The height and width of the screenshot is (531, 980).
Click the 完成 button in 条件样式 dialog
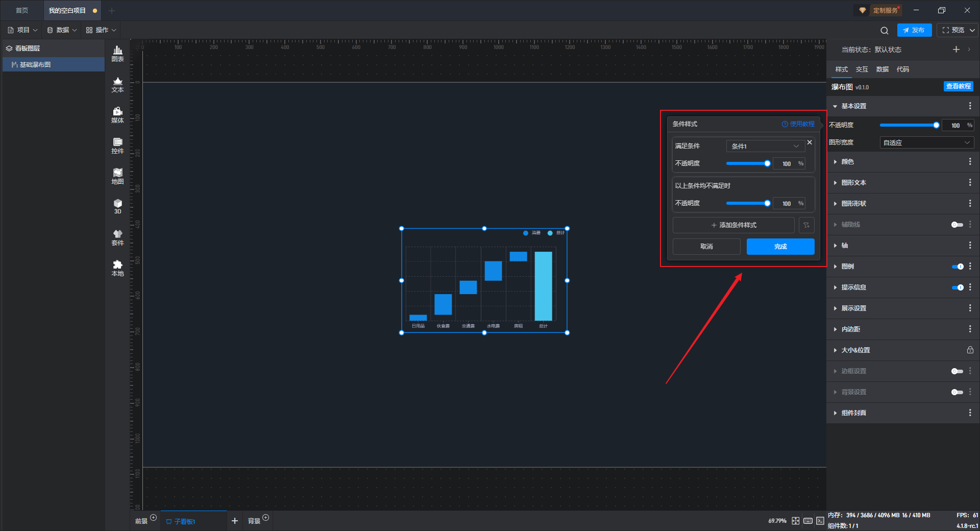(780, 247)
